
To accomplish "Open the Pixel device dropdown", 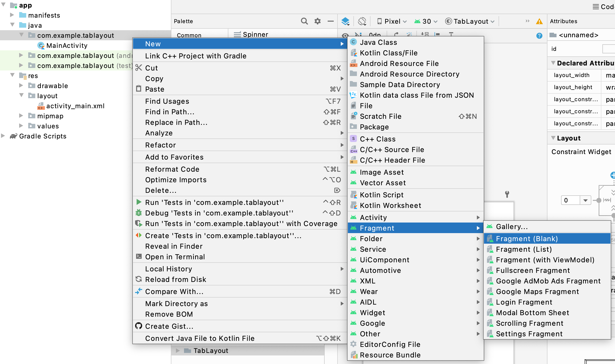I will pos(392,21).
